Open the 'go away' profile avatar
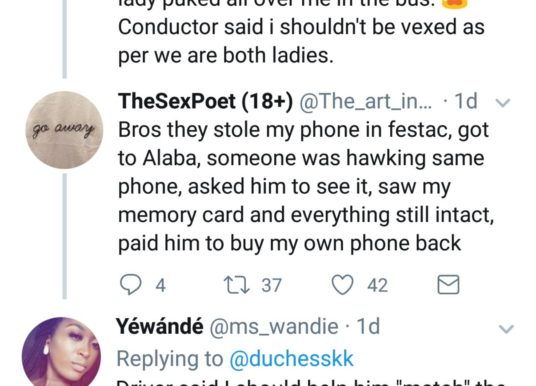536x386 pixels. point(64,130)
